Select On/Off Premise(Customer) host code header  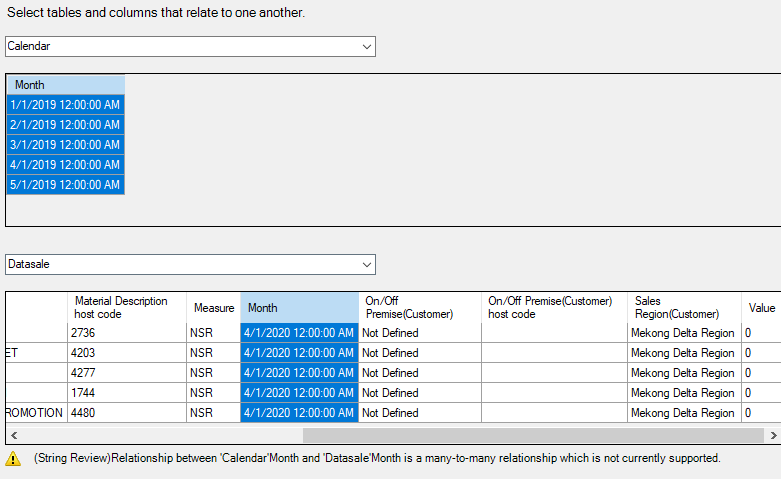click(x=554, y=308)
